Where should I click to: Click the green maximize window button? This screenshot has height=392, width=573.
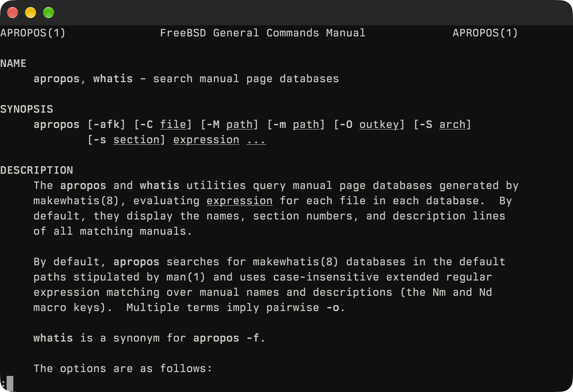click(x=49, y=13)
